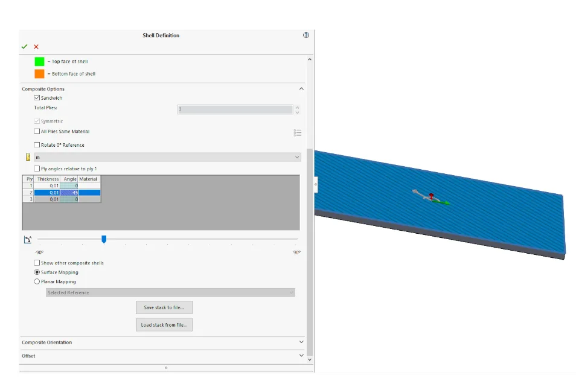Screen dimensions: 576x392
Task: Enable Ply angles relative to ply 1
Action: pos(37,169)
